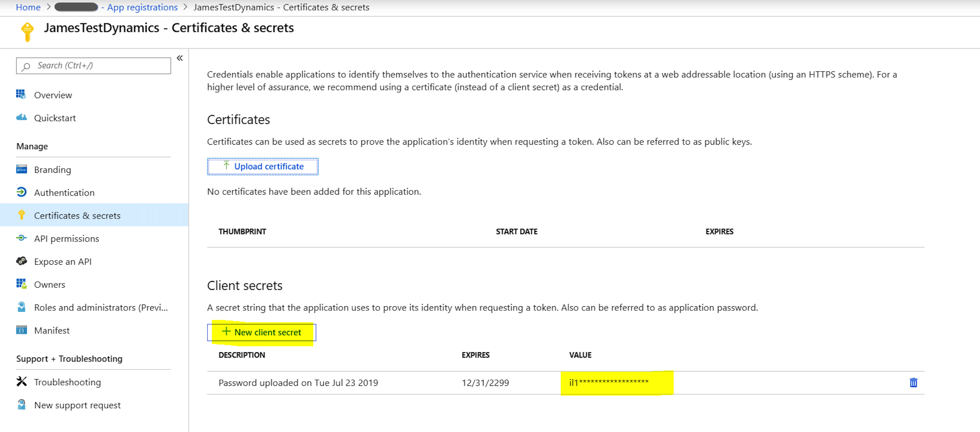Go to Home breadcrumb link
This screenshot has height=432, width=980.
point(28,7)
